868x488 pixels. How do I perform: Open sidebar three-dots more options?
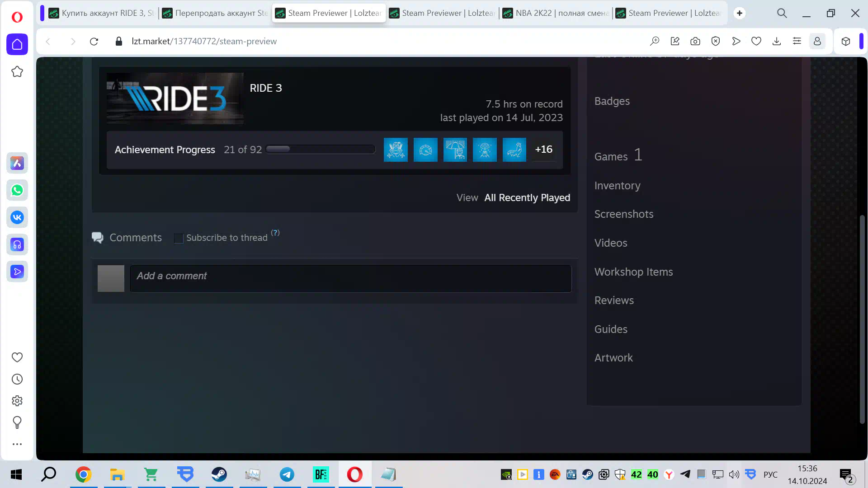coord(17,444)
